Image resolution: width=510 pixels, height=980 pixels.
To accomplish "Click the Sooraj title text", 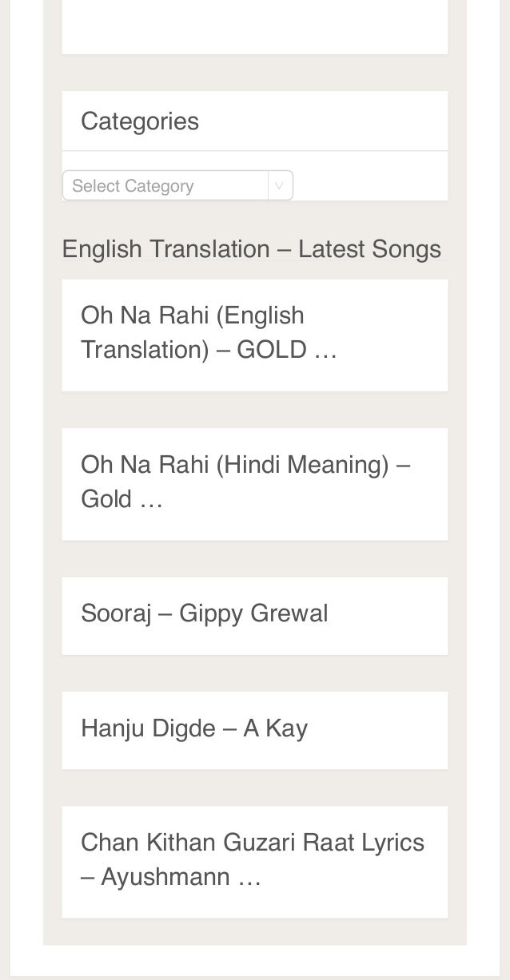I will coord(116,613).
